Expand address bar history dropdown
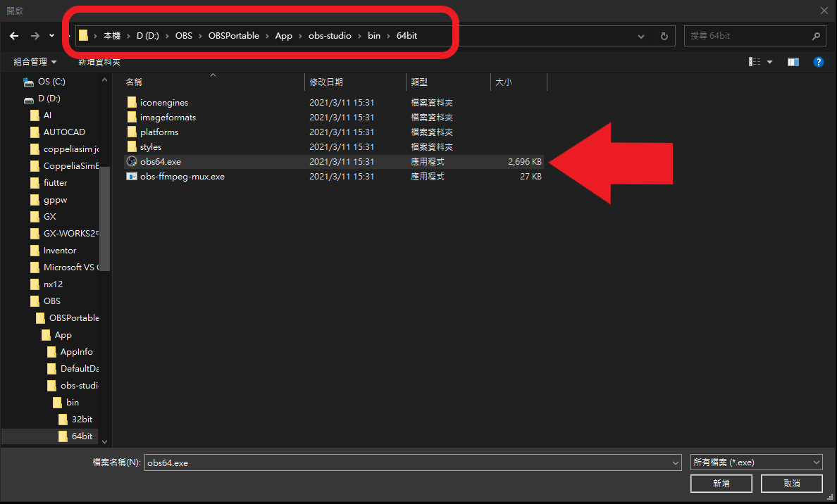This screenshot has width=837, height=504. click(x=640, y=37)
